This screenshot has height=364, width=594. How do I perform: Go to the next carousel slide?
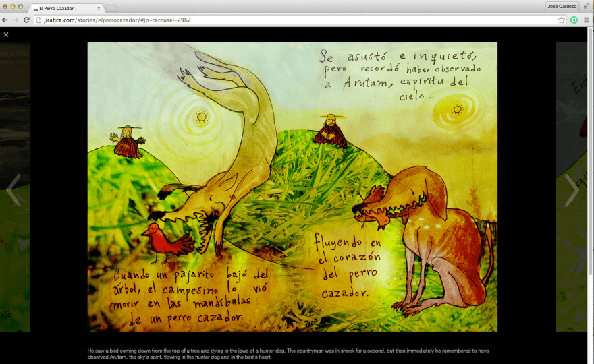click(572, 190)
